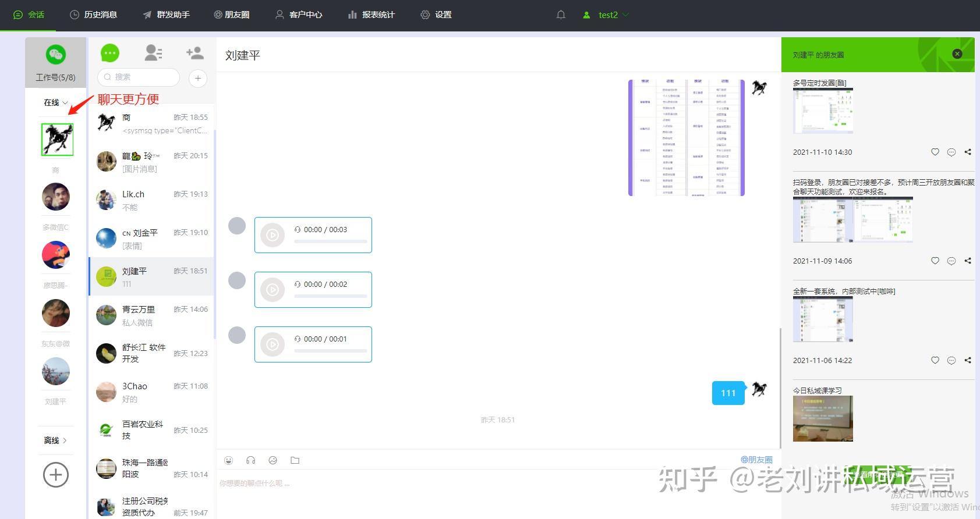Open the chat with 舒长江 软件开发

tap(151, 353)
